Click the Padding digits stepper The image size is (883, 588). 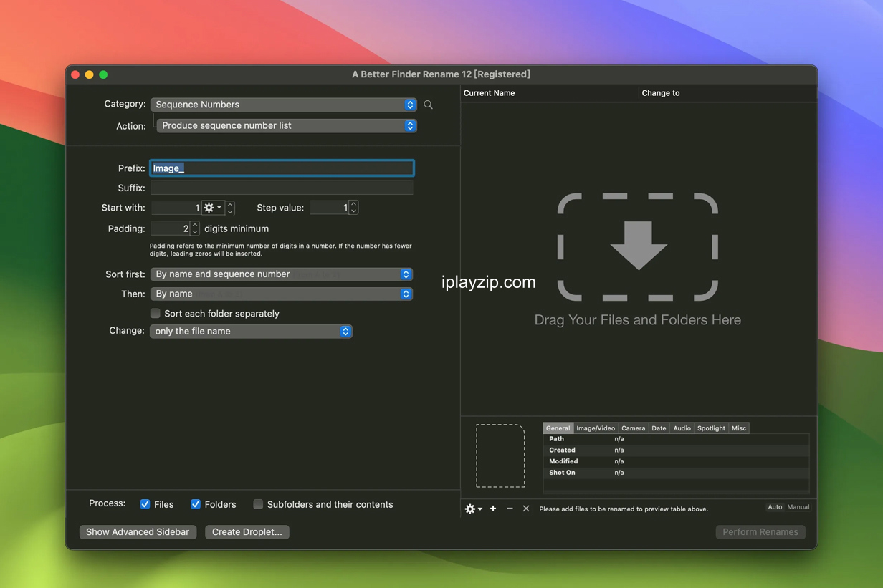(x=195, y=228)
